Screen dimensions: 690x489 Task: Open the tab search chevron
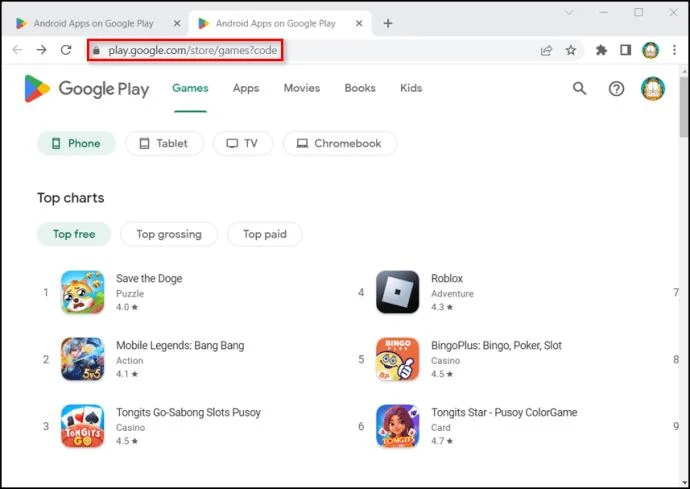[569, 13]
